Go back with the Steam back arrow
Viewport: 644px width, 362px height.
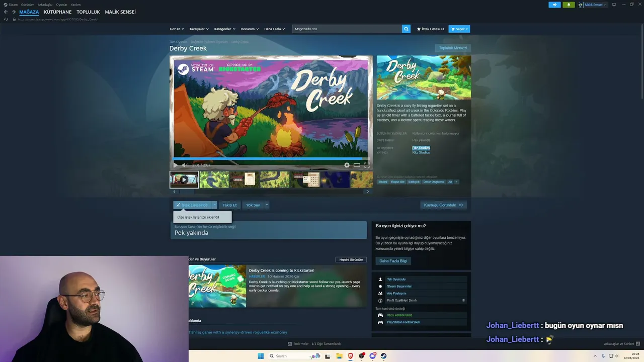point(6,12)
